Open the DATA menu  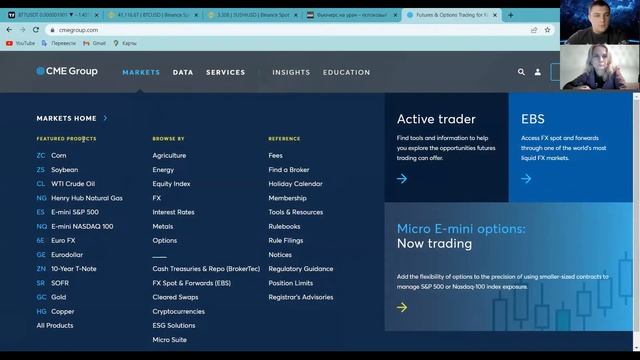(183, 72)
